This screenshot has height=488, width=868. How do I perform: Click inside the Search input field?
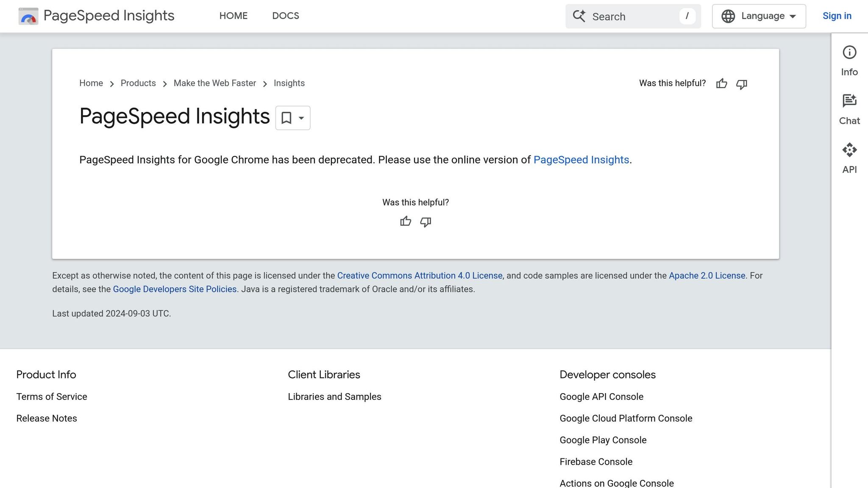[x=627, y=16]
